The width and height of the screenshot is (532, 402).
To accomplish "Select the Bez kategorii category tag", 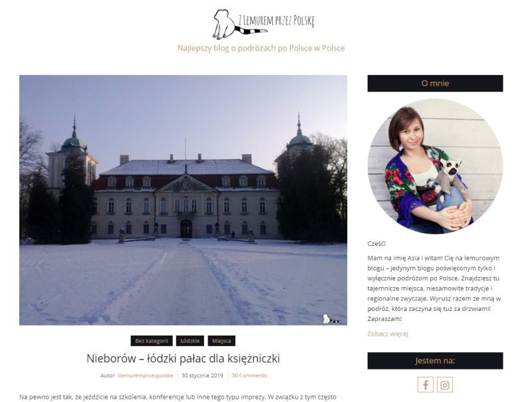I will point(152,341).
